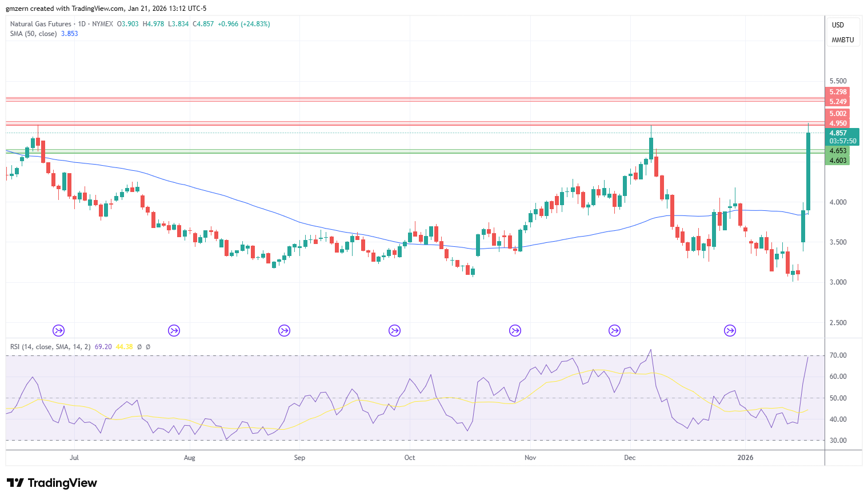Click the RSI average value 44.38
Image resolution: width=868 pixels, height=500 pixels.
pos(124,347)
